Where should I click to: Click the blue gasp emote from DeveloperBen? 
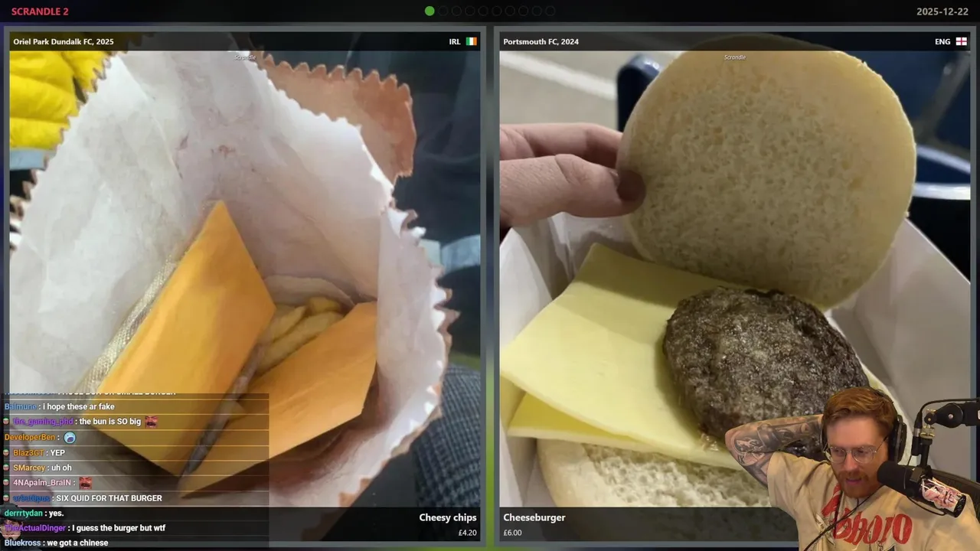tap(70, 437)
